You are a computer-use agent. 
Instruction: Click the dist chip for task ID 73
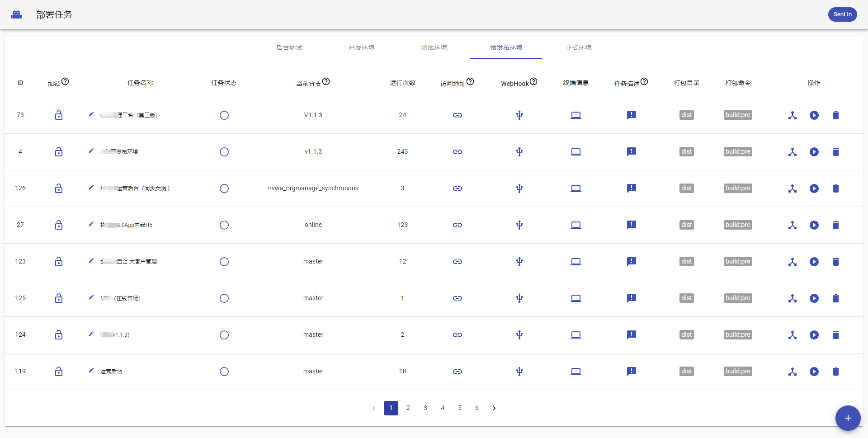[x=687, y=115]
